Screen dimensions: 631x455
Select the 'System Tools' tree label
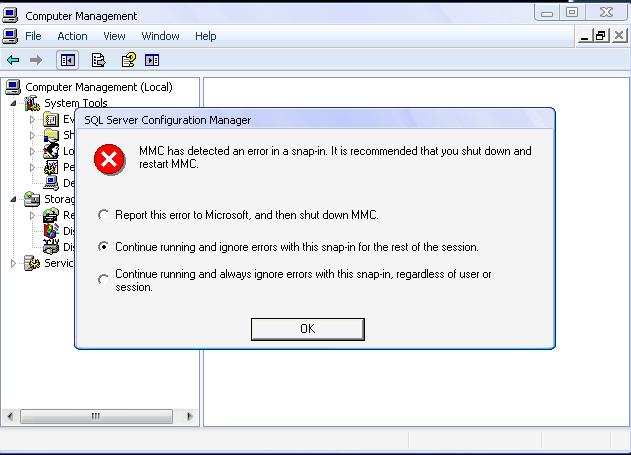click(76, 103)
